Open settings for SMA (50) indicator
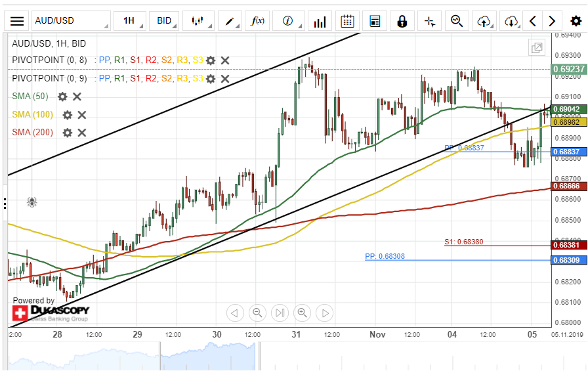This screenshot has height=373, width=588. click(x=62, y=97)
